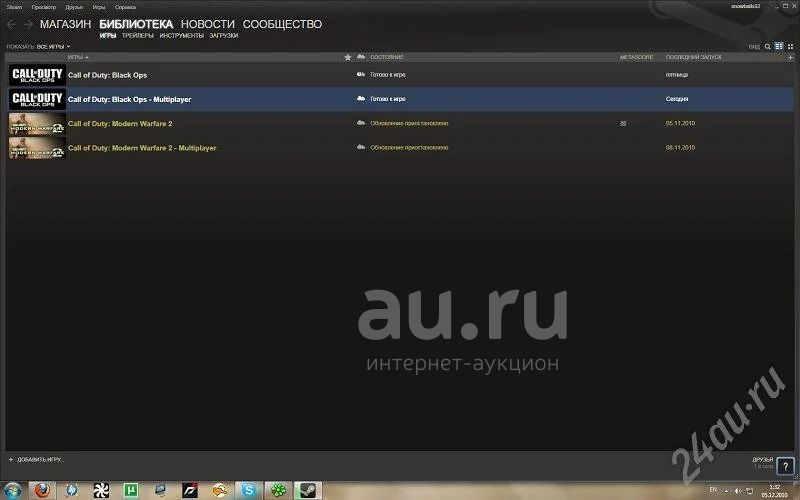Open the HP icon on the taskbar
Viewport: 800px width, 500px height.
72,490
